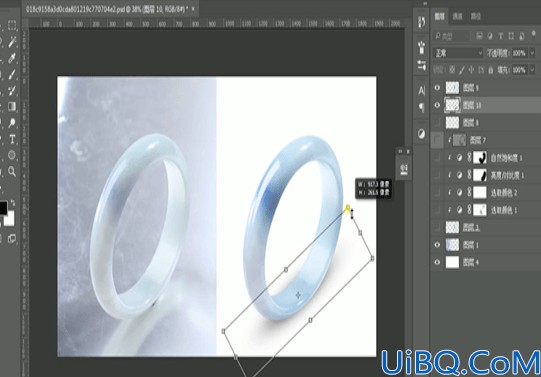This screenshot has width=541, height=377.
Task: Select the Gradient tool
Action: 12,106
